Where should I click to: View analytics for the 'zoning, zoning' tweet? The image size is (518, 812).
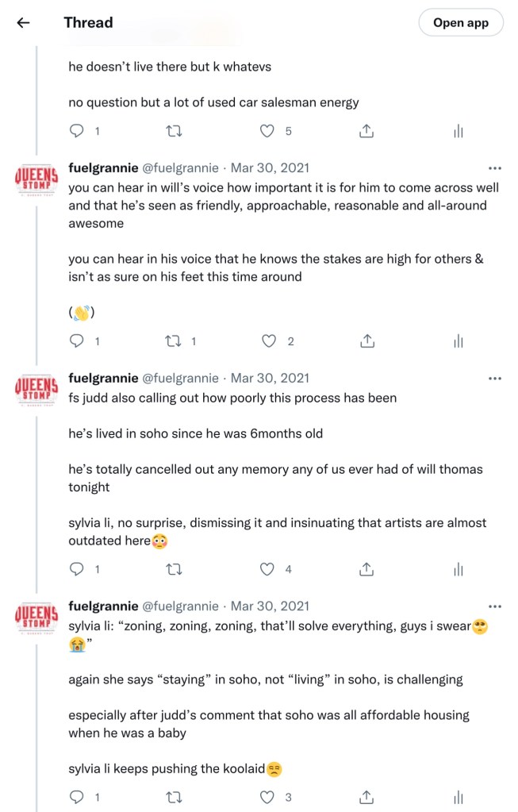click(458, 797)
